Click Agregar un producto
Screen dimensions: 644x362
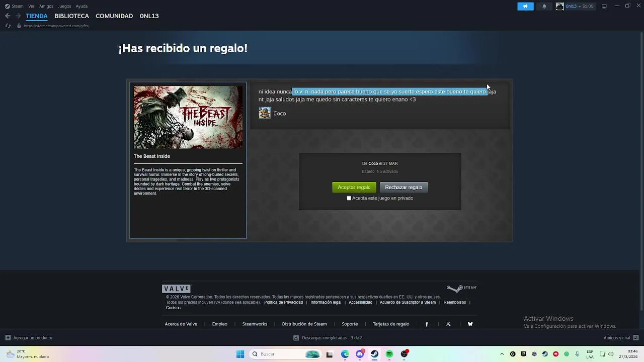(29, 338)
